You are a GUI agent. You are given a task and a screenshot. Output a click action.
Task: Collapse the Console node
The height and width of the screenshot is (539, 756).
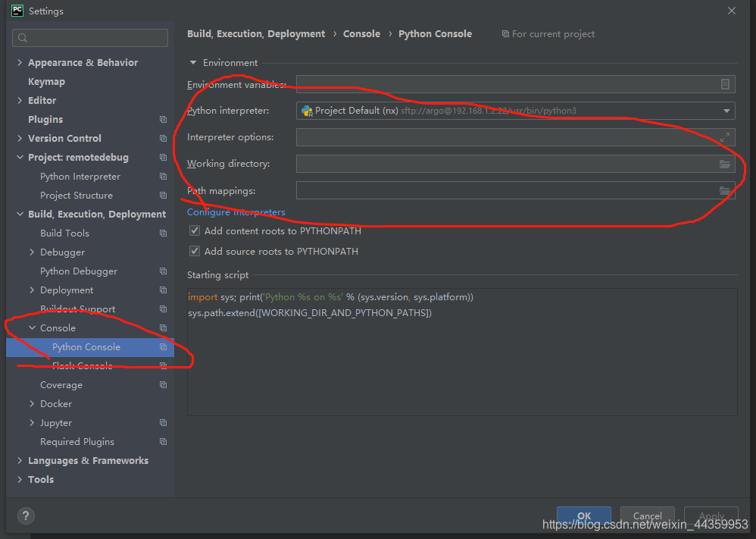[32, 328]
